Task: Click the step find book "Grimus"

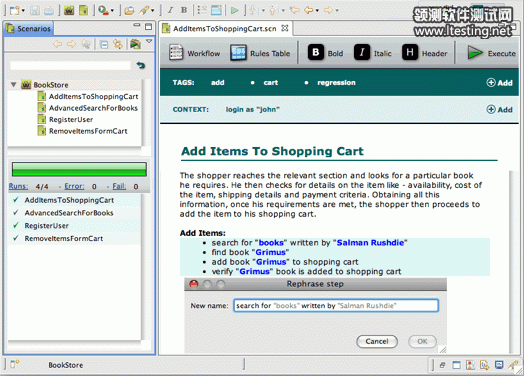Action: pyautogui.click(x=250, y=252)
